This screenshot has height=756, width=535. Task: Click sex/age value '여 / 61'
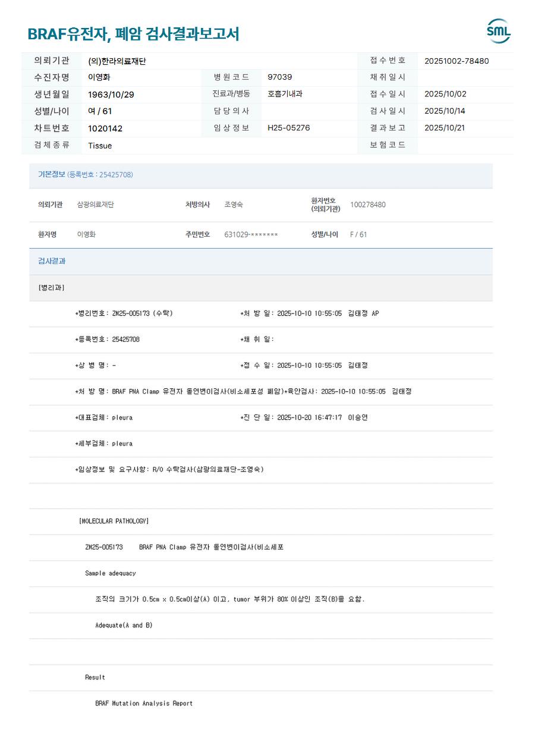[x=100, y=111]
